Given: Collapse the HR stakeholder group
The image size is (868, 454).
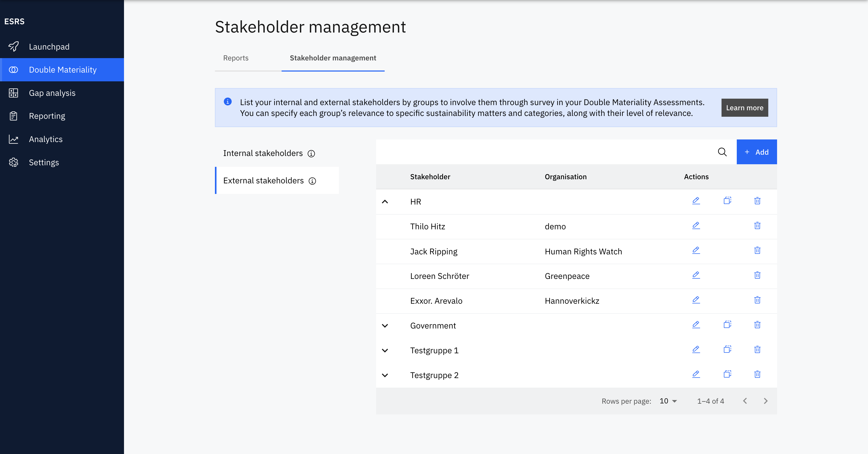Looking at the screenshot, I should [385, 202].
